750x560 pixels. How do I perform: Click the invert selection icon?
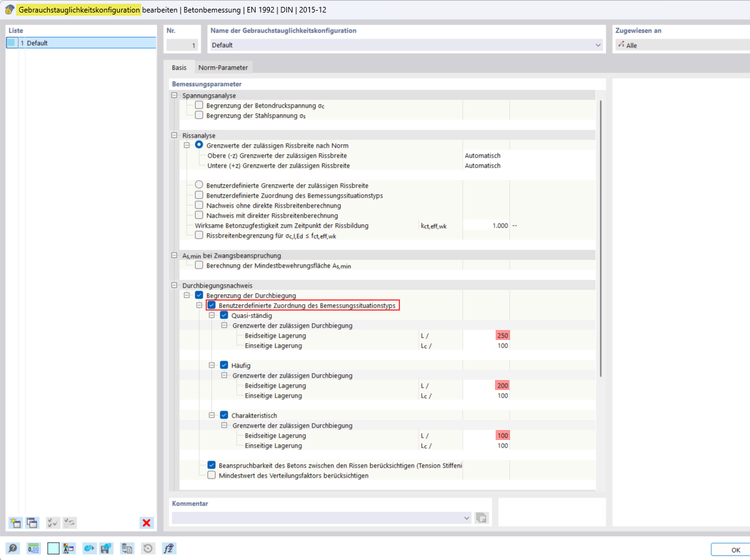(69, 522)
